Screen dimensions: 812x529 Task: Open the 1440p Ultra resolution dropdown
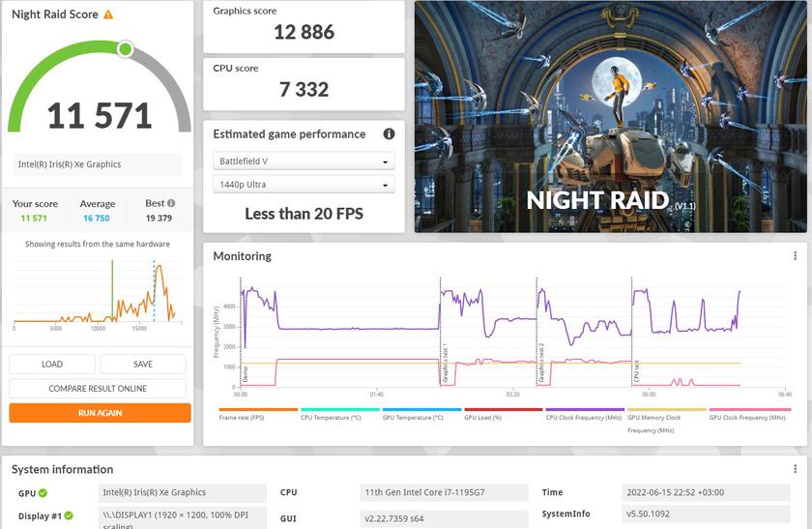pyautogui.click(x=304, y=185)
